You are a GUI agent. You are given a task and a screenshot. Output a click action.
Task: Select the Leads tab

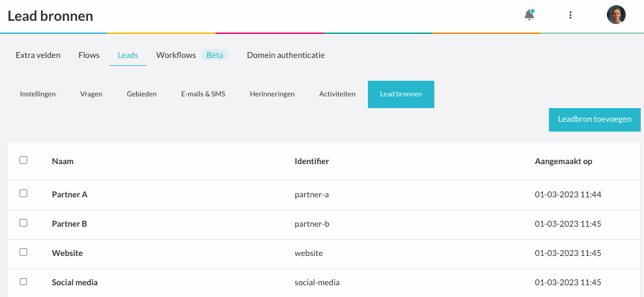pyautogui.click(x=128, y=55)
